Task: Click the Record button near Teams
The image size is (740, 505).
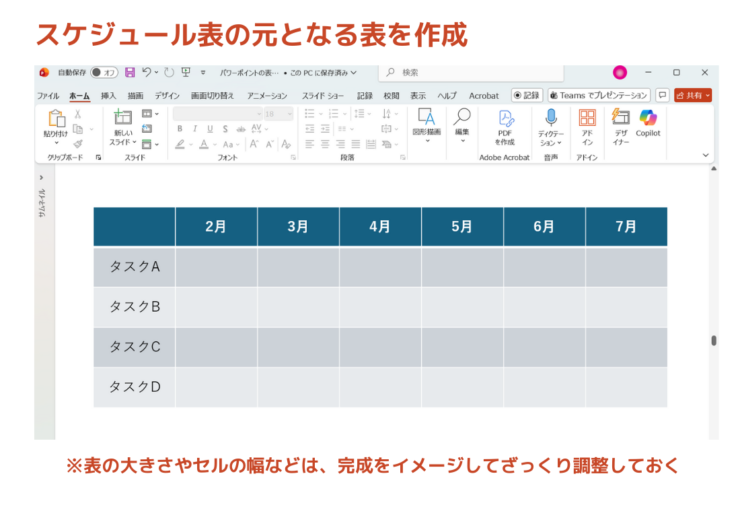Action: [527, 95]
